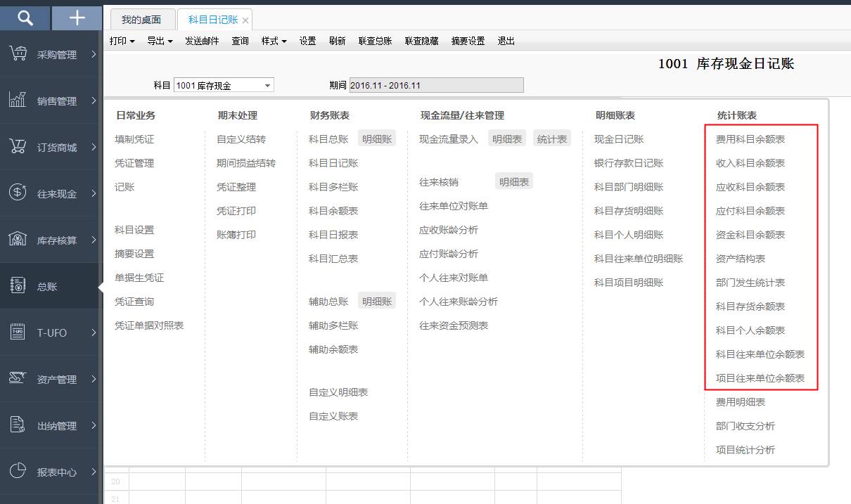Switch to the 我的桌面 tab
851x504 pixels.
(x=141, y=20)
